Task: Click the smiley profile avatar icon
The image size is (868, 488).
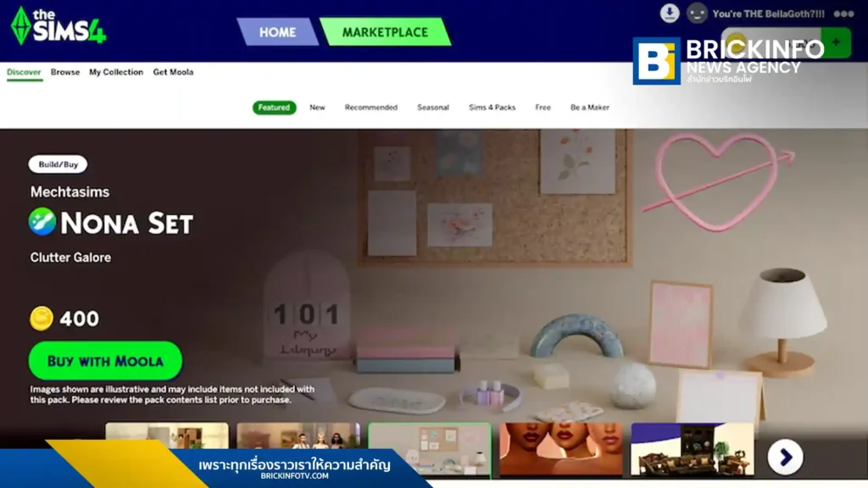Action: [697, 14]
